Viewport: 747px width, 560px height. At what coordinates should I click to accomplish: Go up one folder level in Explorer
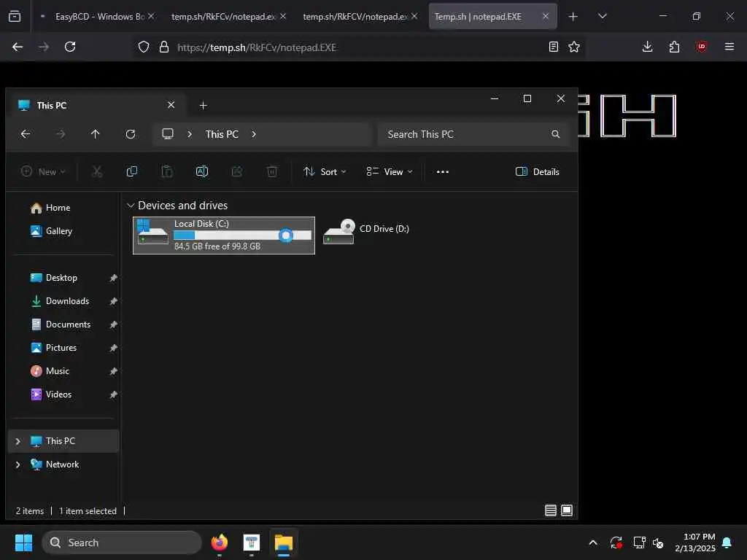pyautogui.click(x=96, y=134)
